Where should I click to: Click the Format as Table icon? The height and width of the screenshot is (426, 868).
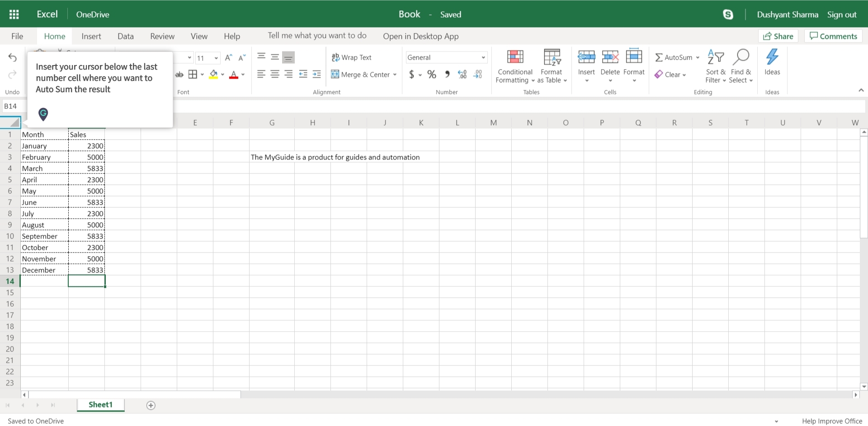pyautogui.click(x=552, y=57)
